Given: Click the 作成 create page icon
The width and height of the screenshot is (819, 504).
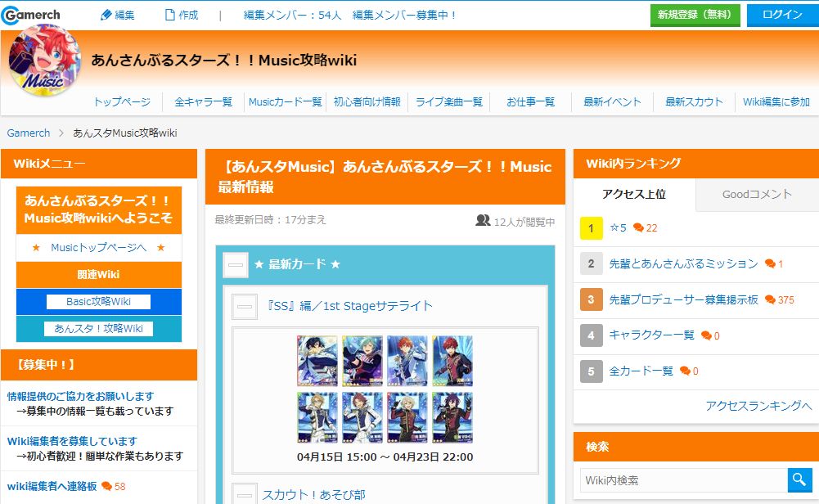Looking at the screenshot, I should pos(169,16).
